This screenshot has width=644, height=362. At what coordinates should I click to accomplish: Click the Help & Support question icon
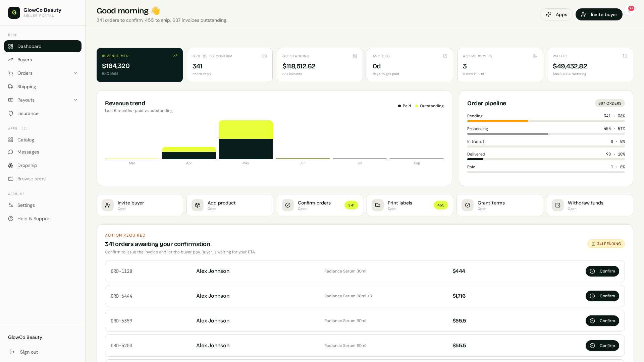click(11, 219)
